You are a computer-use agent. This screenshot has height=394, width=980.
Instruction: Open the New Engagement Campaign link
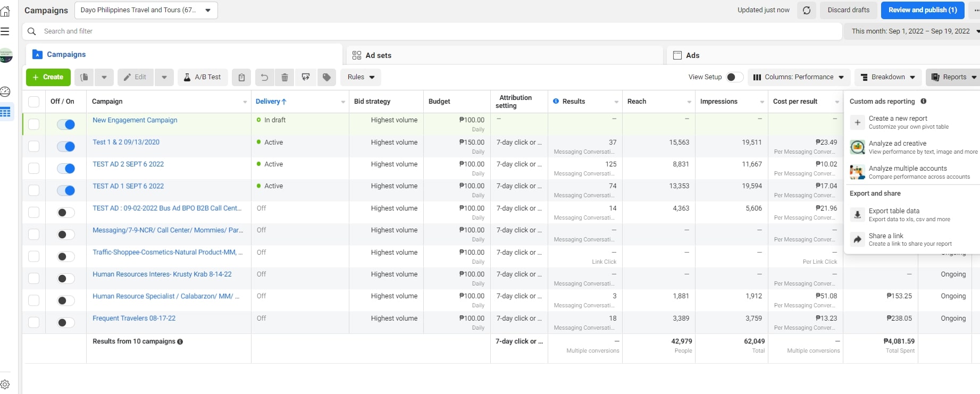click(x=135, y=120)
